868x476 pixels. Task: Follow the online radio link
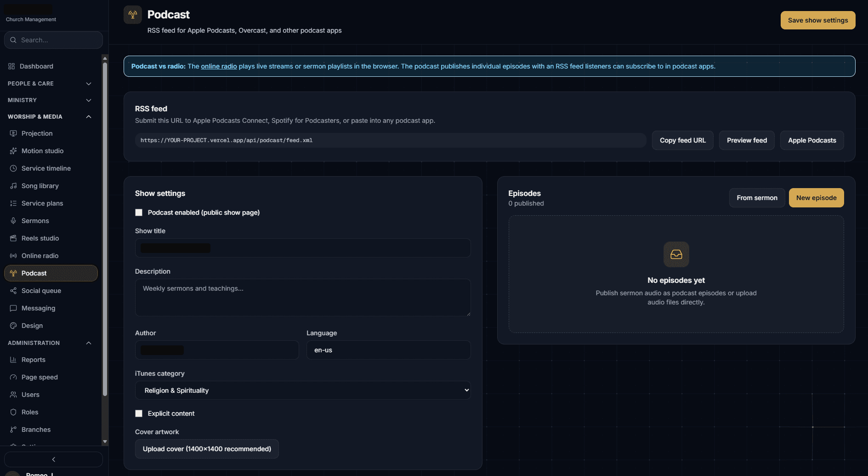tap(219, 66)
